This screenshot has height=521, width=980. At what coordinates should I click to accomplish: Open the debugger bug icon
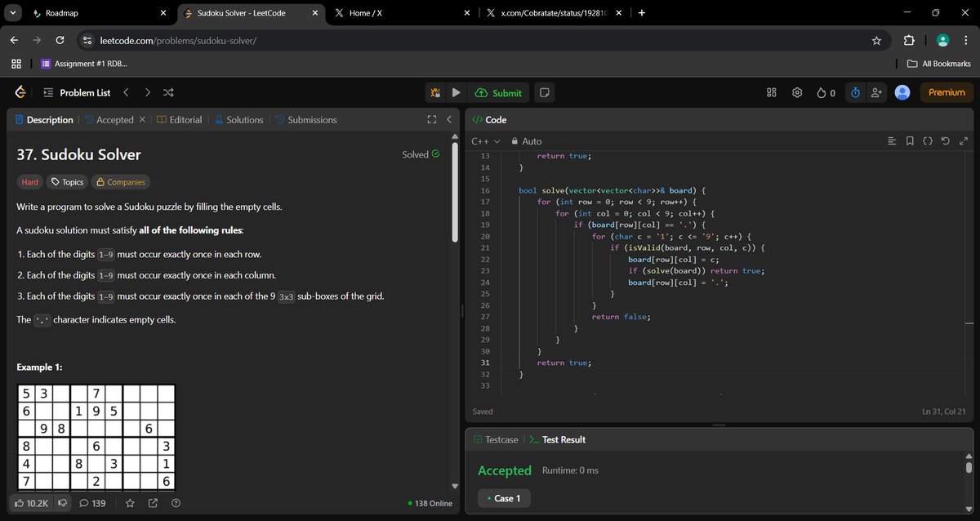(435, 92)
